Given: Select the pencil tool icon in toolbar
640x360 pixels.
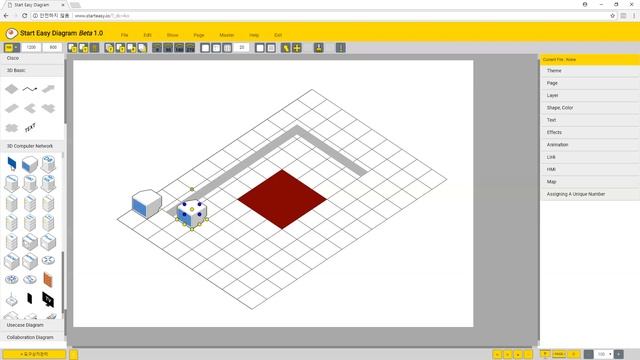Looking at the screenshot, I should [x=286, y=48].
